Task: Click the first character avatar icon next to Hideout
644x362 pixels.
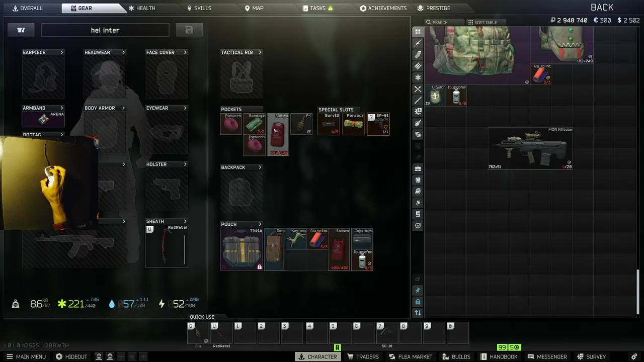Action: (99, 356)
